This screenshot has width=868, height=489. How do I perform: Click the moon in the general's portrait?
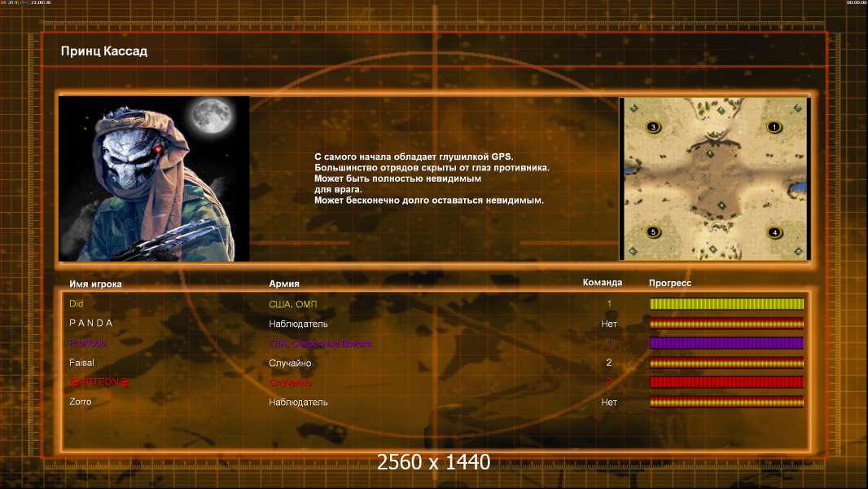coord(212,115)
